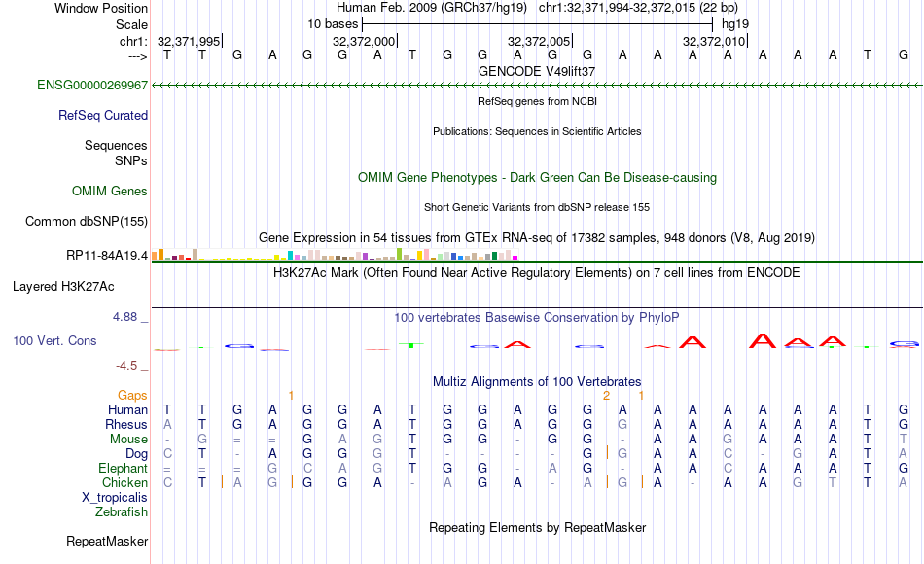Click the chr1:32,371,994-32,372,015 (22 bp) range text
The image size is (924, 564).
[x=638, y=8]
